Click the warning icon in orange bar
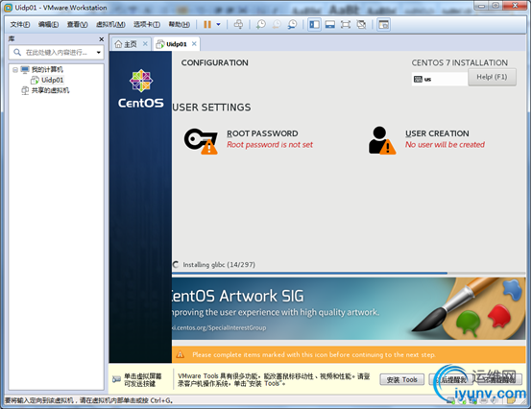This screenshot has width=532, height=409. [181, 354]
